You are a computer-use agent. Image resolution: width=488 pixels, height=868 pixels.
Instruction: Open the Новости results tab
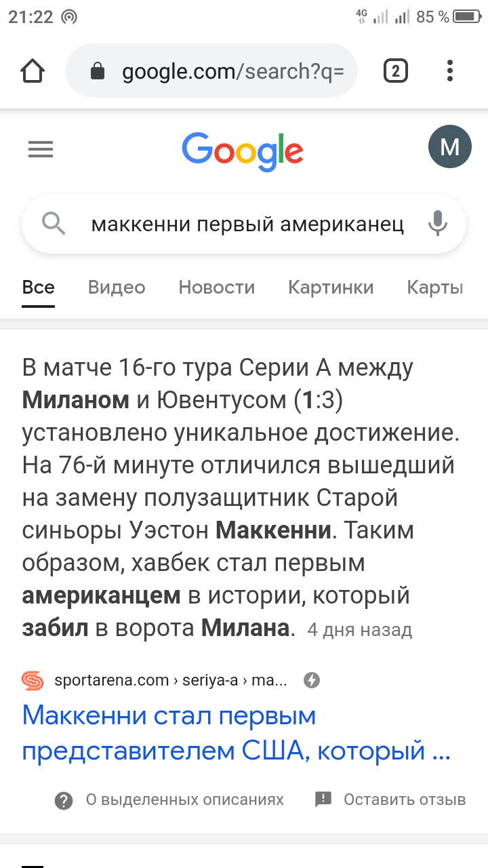[216, 287]
